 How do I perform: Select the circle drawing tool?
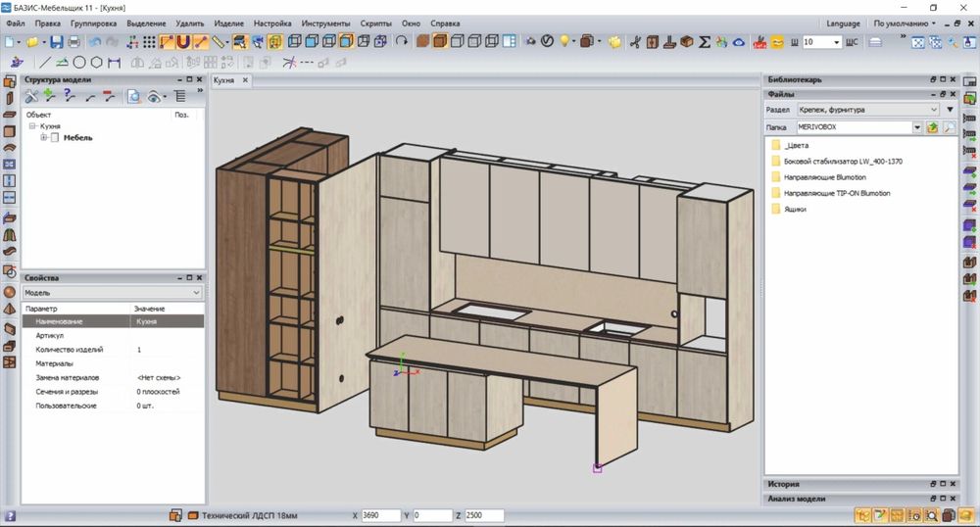pos(81,62)
